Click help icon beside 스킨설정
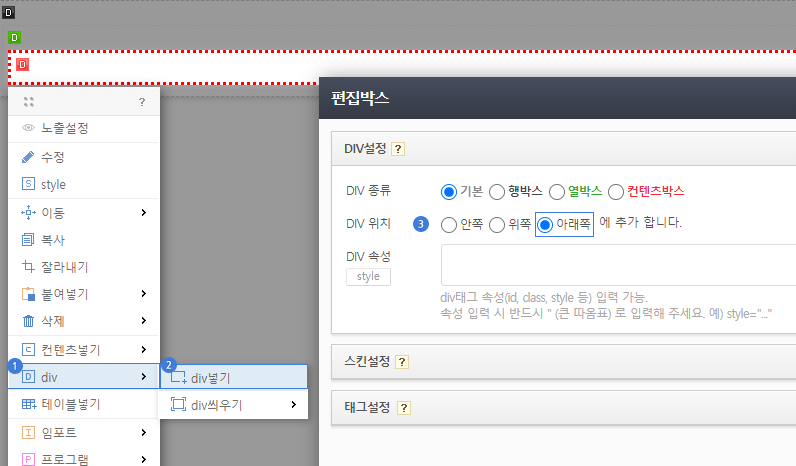 pyautogui.click(x=403, y=361)
